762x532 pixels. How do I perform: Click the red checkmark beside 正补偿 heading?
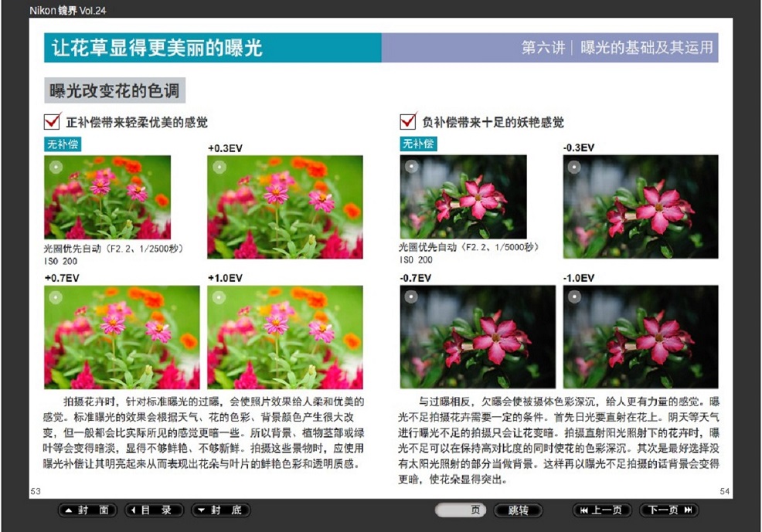pyautogui.click(x=53, y=121)
